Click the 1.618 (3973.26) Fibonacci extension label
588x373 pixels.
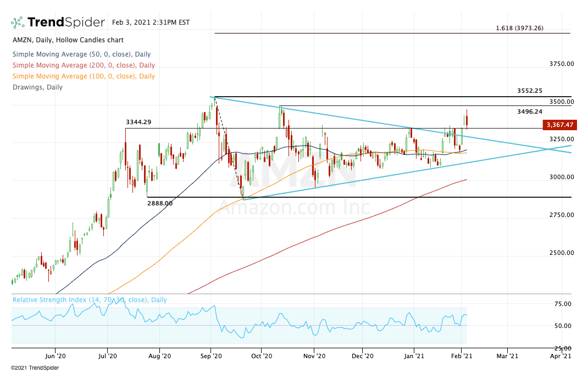[519, 28]
